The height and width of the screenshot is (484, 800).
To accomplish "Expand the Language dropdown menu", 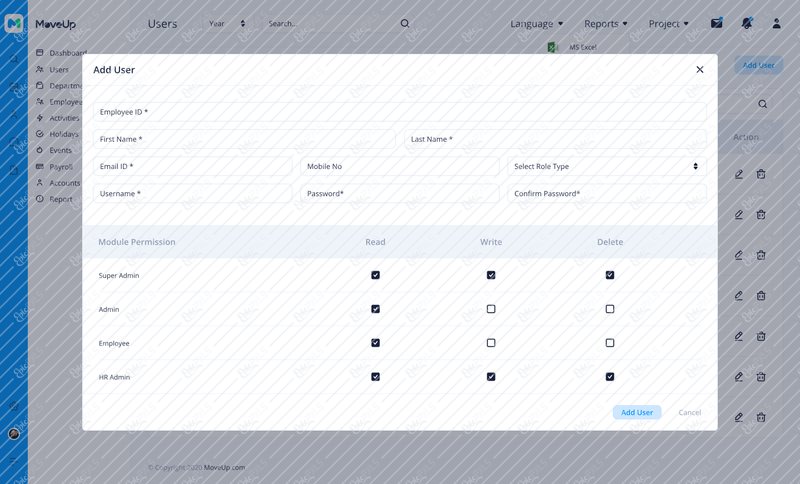I will point(537,23).
